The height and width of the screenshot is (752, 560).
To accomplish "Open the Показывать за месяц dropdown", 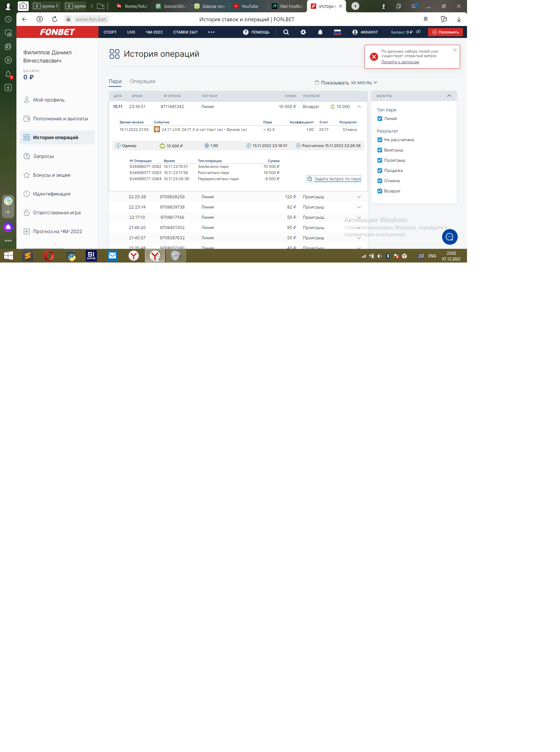I will click(x=346, y=83).
